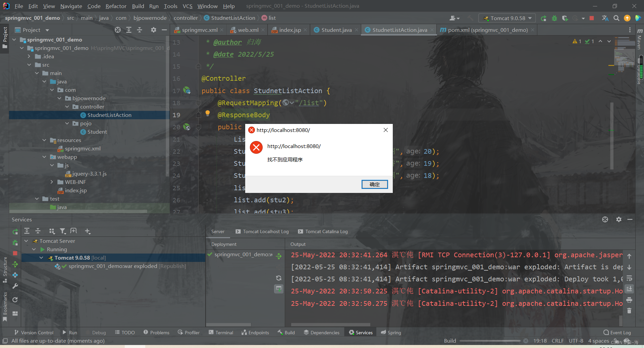
Task: Click refresh icon in Deployment panel
Action: tap(279, 278)
